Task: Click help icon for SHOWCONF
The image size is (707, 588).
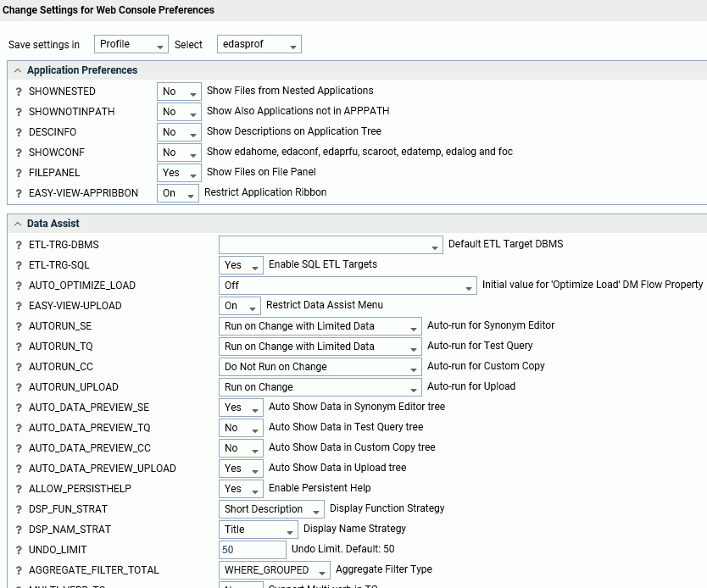Action: (x=19, y=153)
